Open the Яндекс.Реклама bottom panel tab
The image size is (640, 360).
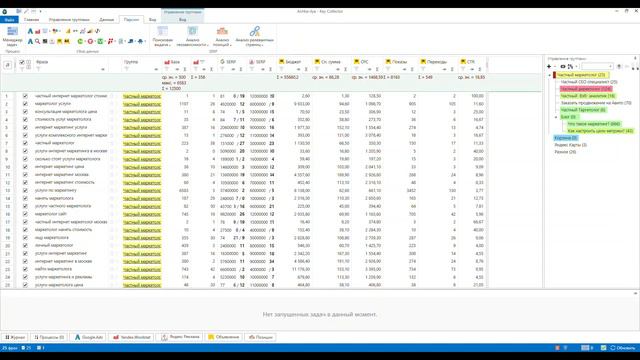pos(180,337)
